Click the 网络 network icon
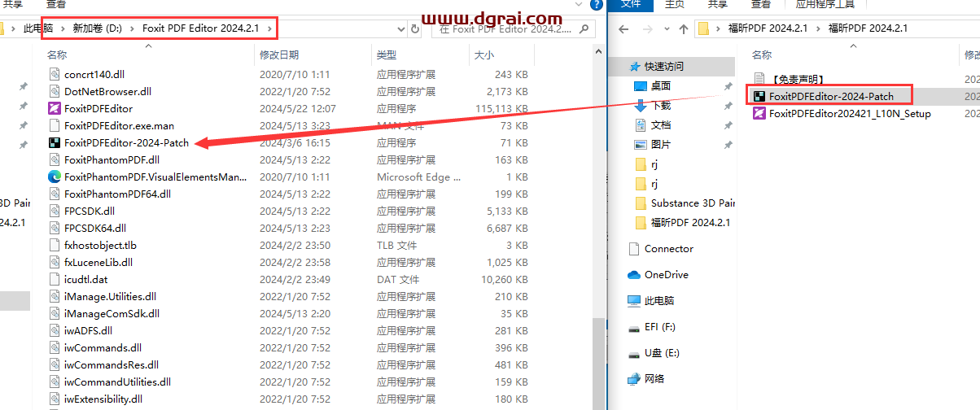Screen dimensions: 980x410 coord(634,378)
